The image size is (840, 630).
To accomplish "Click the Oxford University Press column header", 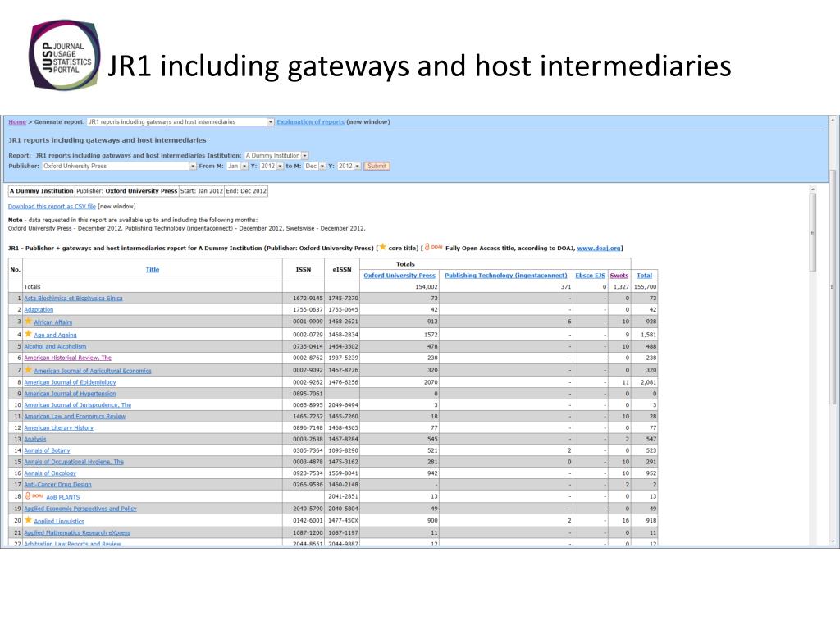I will (399, 276).
